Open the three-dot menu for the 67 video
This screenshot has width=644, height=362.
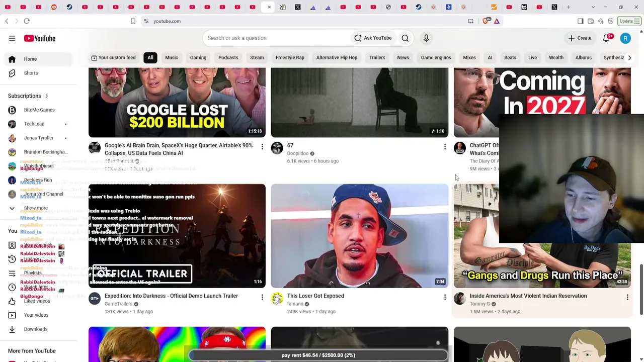(x=445, y=147)
